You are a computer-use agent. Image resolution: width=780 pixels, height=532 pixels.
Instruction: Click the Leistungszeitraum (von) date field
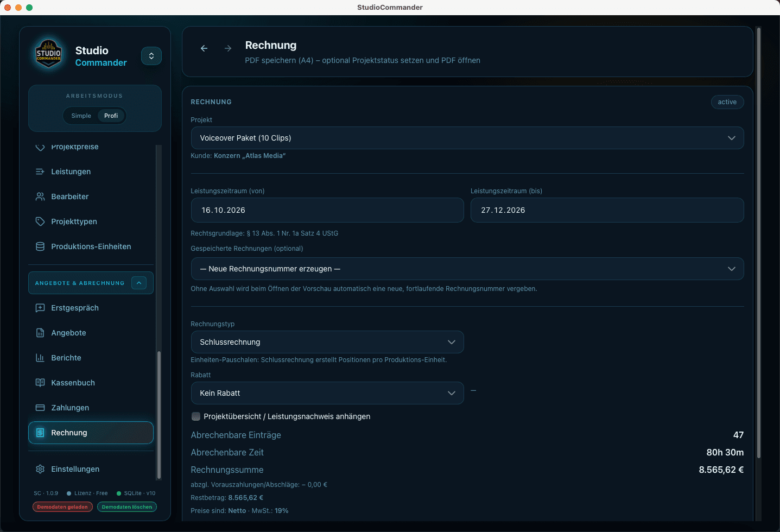(x=327, y=210)
